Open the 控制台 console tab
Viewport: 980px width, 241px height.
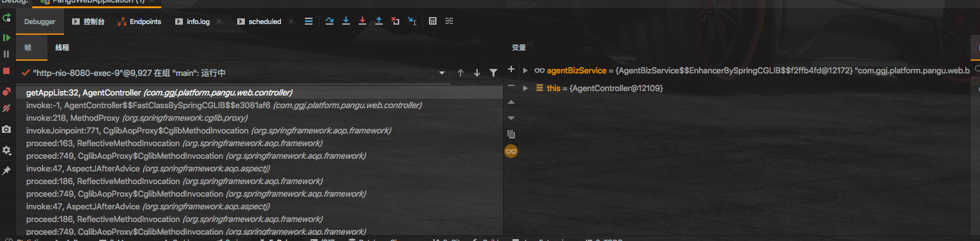88,22
